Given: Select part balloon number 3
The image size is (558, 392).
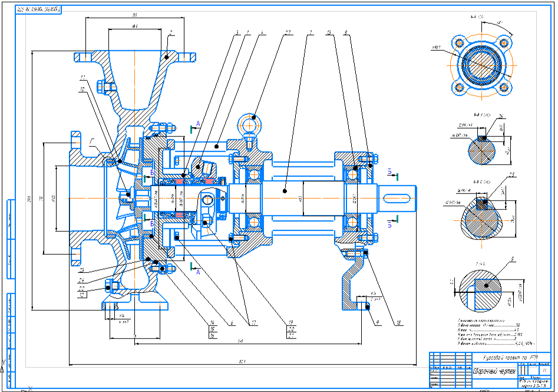Looking at the screenshot, I should click(237, 33).
